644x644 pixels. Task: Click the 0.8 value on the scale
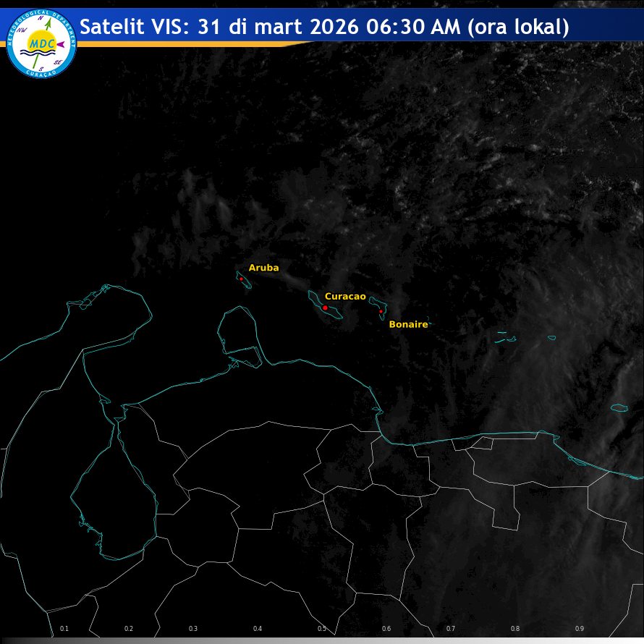(515, 629)
